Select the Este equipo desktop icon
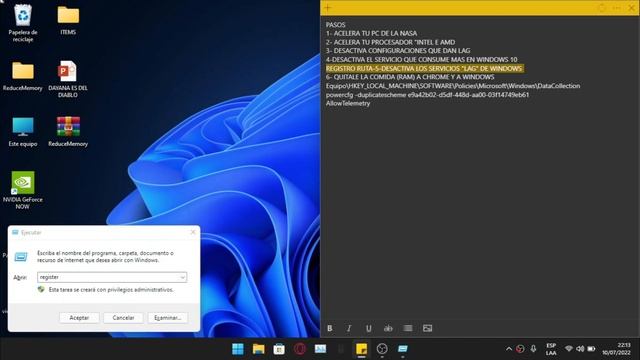The height and width of the screenshot is (360, 640). point(23,132)
